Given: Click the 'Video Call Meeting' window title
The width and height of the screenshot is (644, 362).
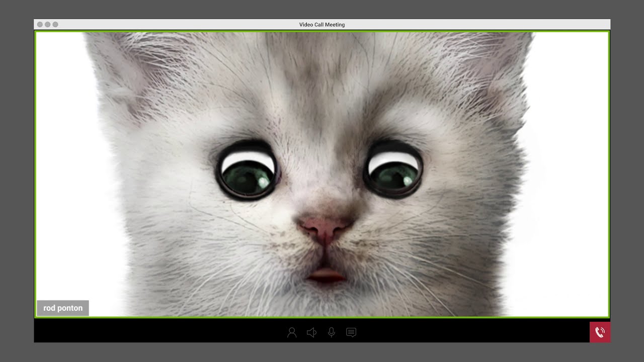Looking at the screenshot, I should [x=322, y=25].
